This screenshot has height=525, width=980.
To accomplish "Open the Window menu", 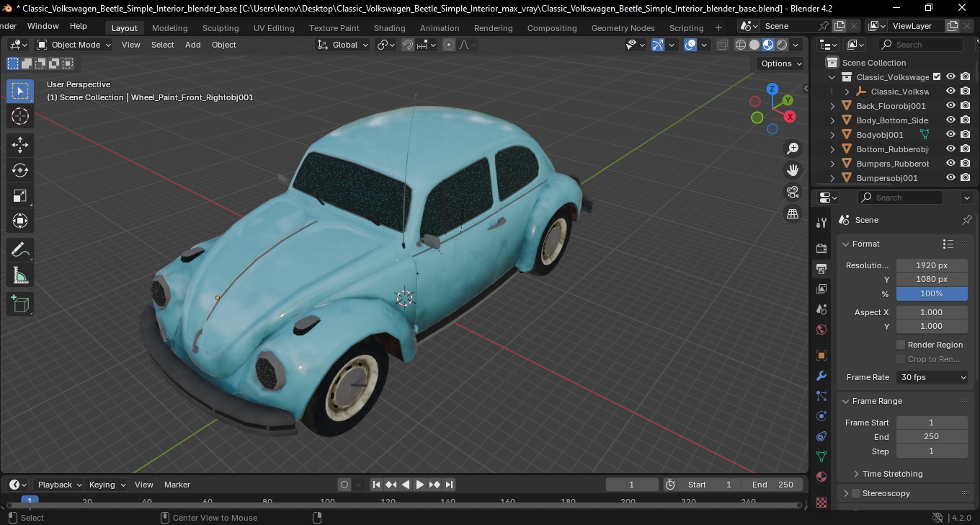I will click(43, 26).
